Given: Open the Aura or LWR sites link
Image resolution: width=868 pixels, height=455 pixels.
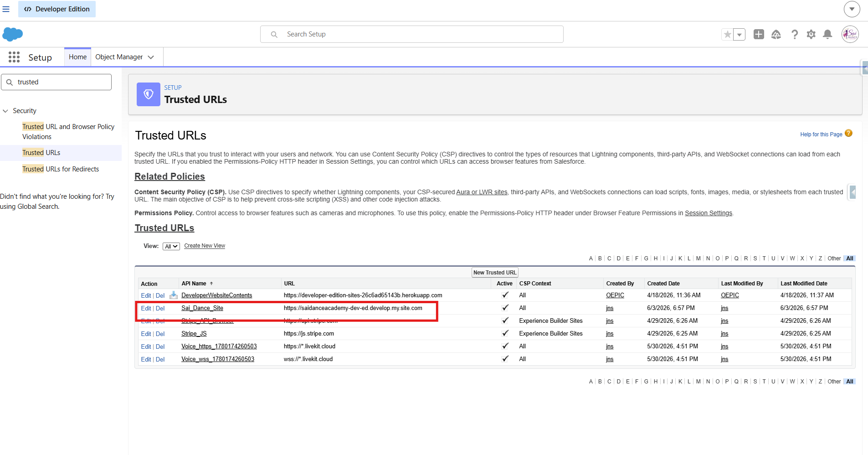Looking at the screenshot, I should (x=482, y=192).
